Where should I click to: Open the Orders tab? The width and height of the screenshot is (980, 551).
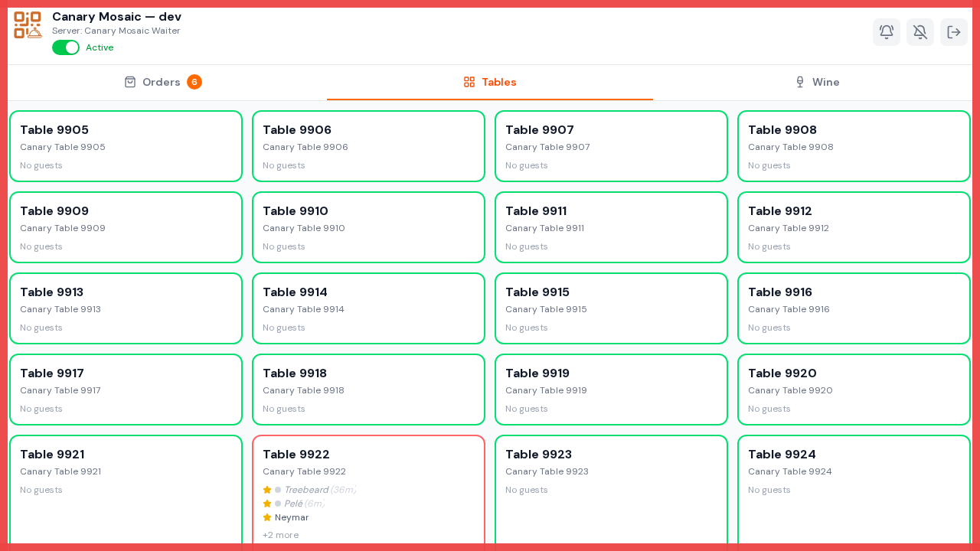pos(163,82)
